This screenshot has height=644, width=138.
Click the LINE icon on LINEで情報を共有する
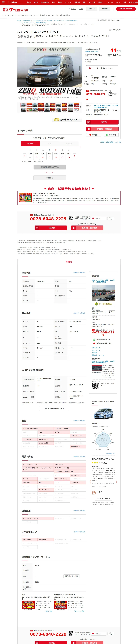(x=94, y=339)
